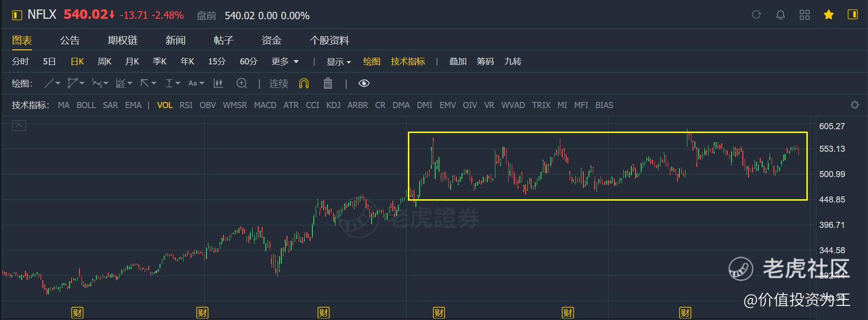Viewport: 868px width, 320px height.
Task: Show the MACD indicator
Action: (x=265, y=105)
